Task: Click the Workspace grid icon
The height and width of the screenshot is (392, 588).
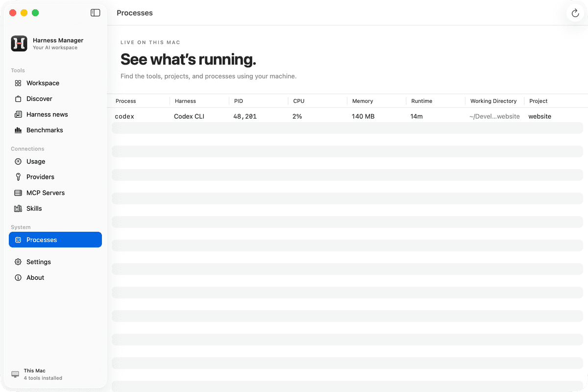Action: point(18,83)
